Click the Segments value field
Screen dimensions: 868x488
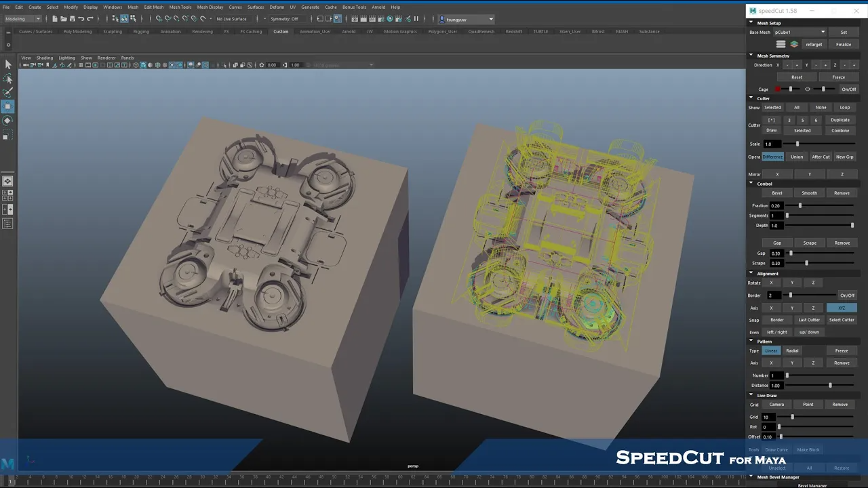(x=776, y=216)
